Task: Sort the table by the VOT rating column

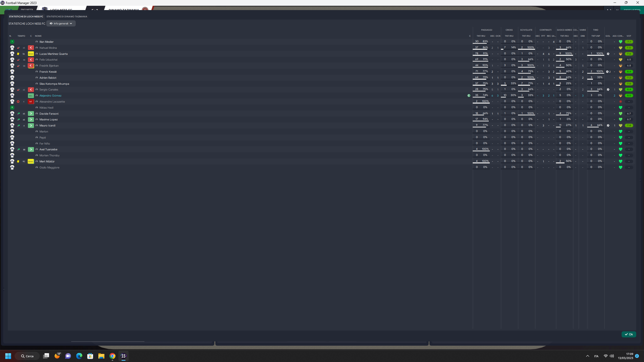Action: [x=629, y=36]
